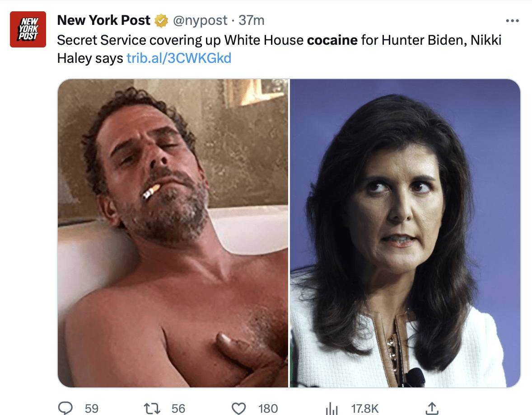The image size is (532, 415).
Task: Click the 180 likes count
Action: click(x=268, y=409)
